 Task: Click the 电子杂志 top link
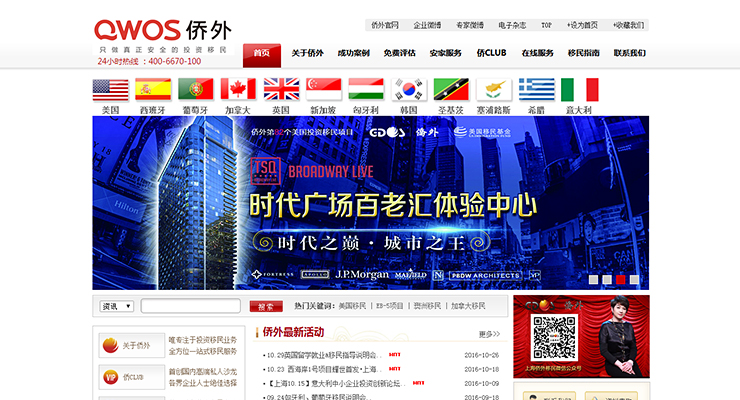pyautogui.click(x=512, y=25)
